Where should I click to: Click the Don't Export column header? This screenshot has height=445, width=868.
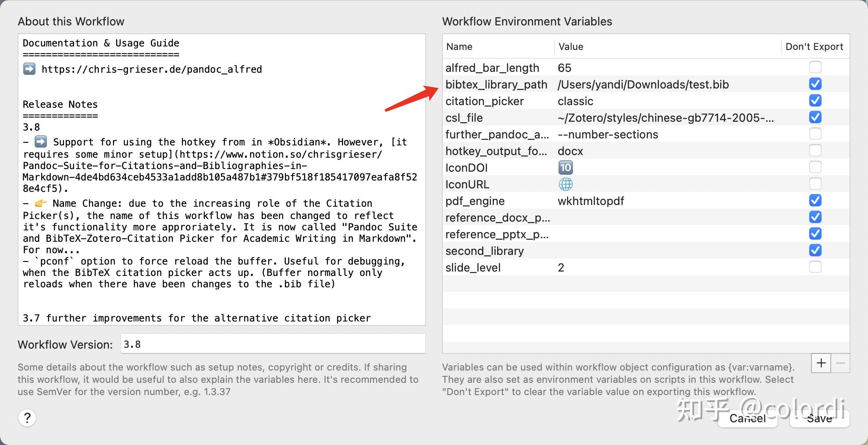click(814, 46)
